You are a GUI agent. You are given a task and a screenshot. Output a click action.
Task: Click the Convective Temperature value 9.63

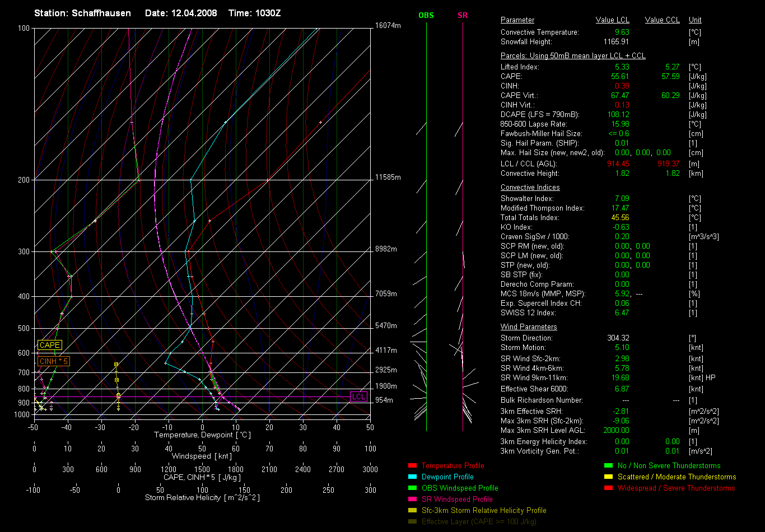coord(622,32)
